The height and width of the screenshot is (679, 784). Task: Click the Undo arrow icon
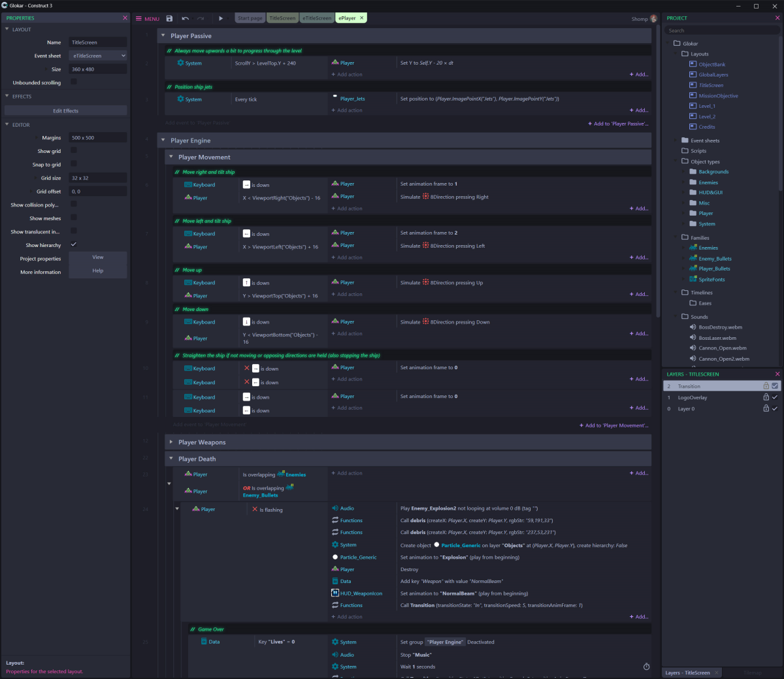[x=185, y=18]
